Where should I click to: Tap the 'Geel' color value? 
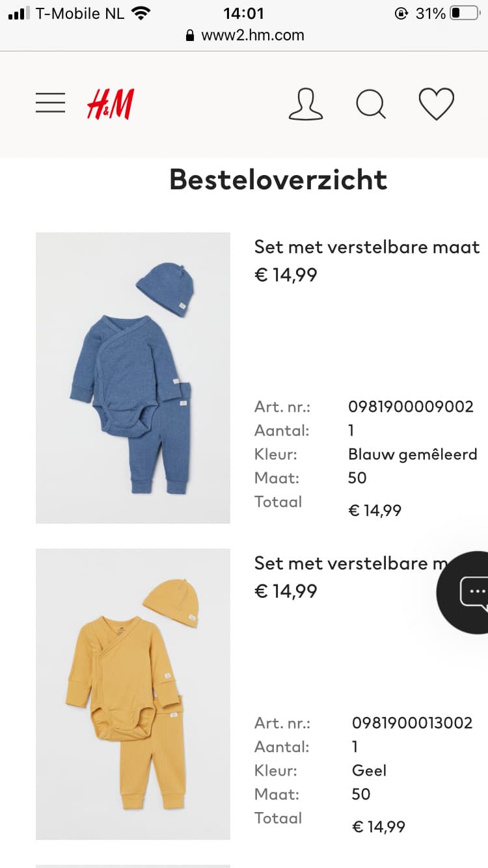(x=369, y=770)
